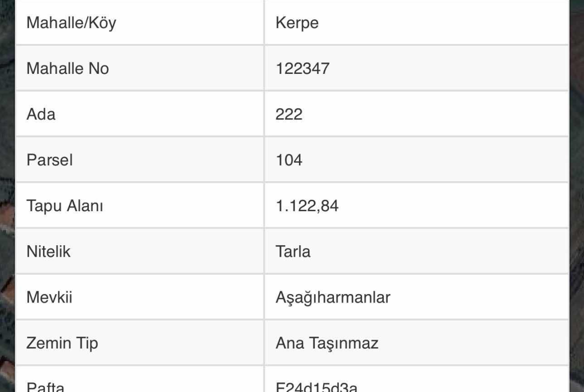Click the Parsel label cell

point(49,160)
